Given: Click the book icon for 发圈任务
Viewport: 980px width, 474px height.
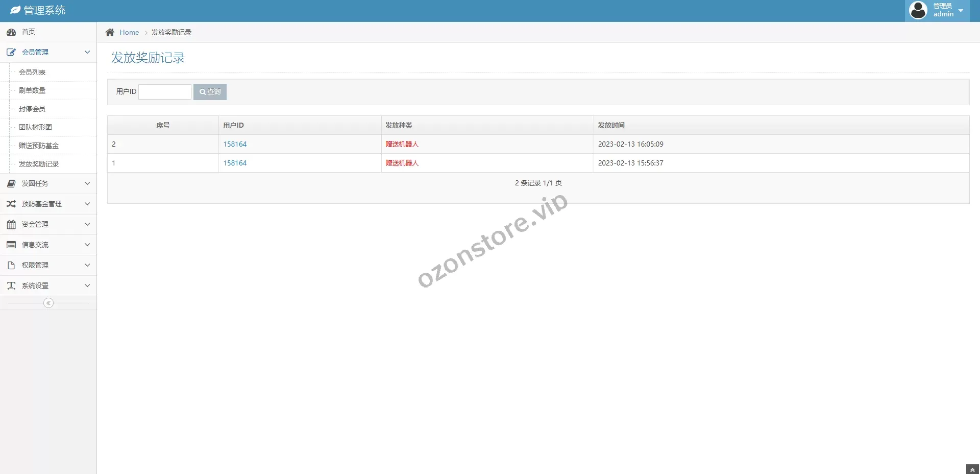Looking at the screenshot, I should click(x=11, y=183).
